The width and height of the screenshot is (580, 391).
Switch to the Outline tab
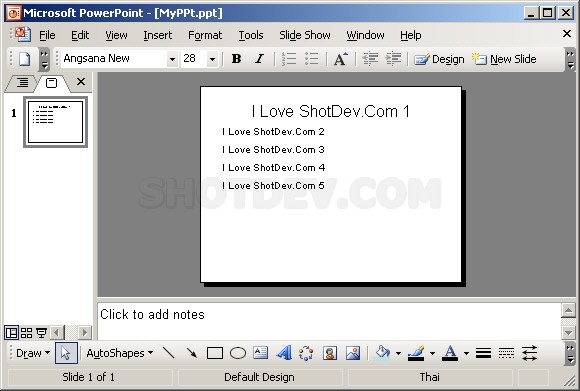22,82
